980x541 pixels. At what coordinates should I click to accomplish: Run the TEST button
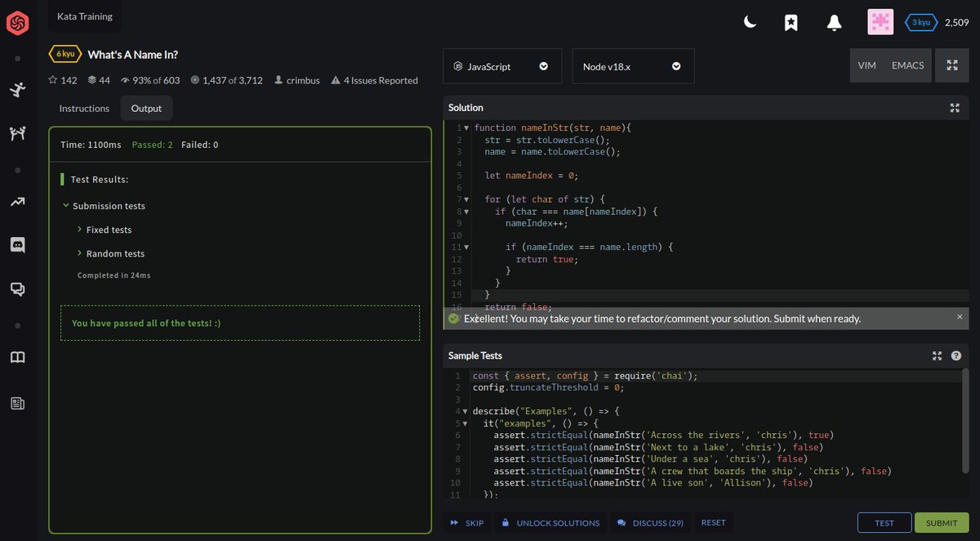click(x=884, y=523)
